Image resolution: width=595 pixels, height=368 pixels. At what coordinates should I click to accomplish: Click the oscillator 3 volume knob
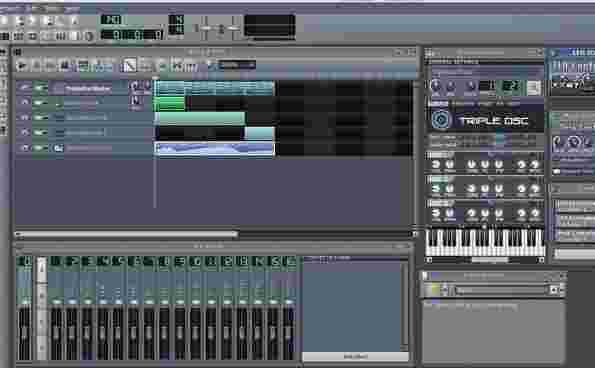[436, 213]
